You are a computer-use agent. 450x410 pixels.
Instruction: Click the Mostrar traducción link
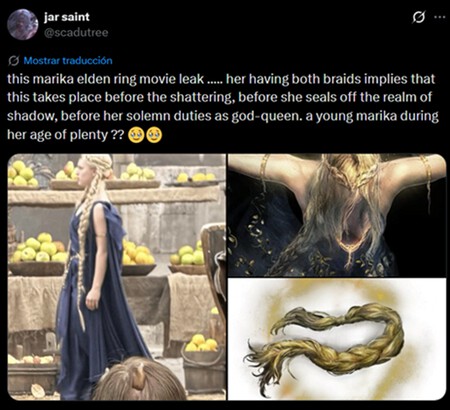point(68,61)
